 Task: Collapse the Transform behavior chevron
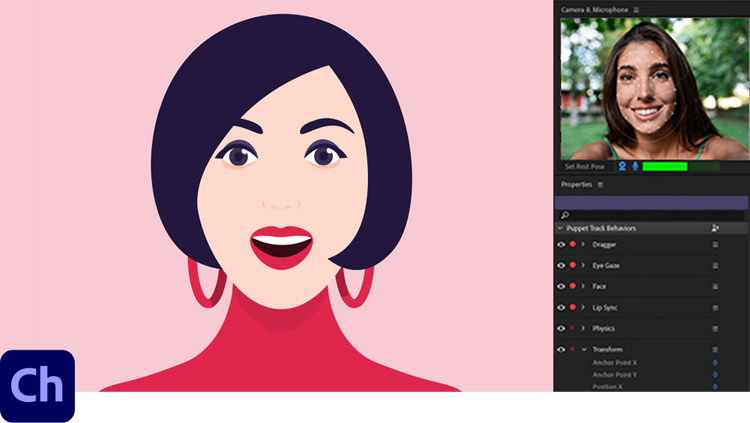point(584,350)
